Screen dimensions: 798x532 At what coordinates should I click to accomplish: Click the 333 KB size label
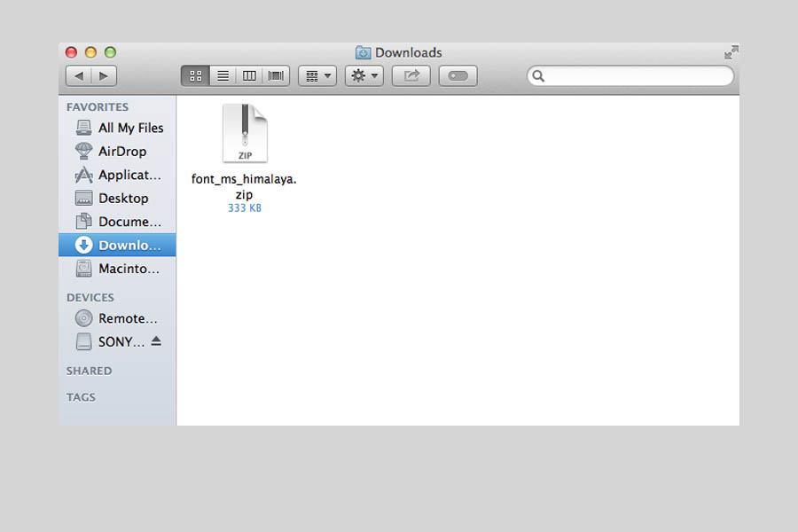(x=245, y=207)
